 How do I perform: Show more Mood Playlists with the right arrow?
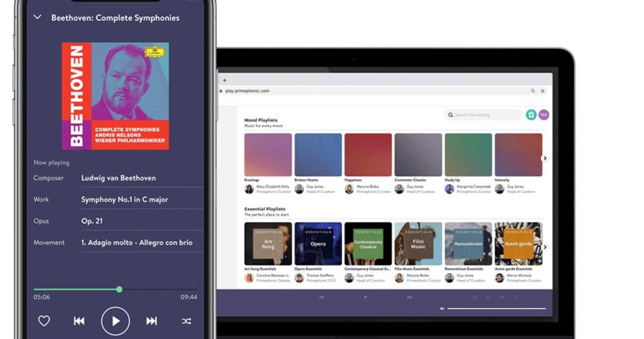(x=545, y=158)
